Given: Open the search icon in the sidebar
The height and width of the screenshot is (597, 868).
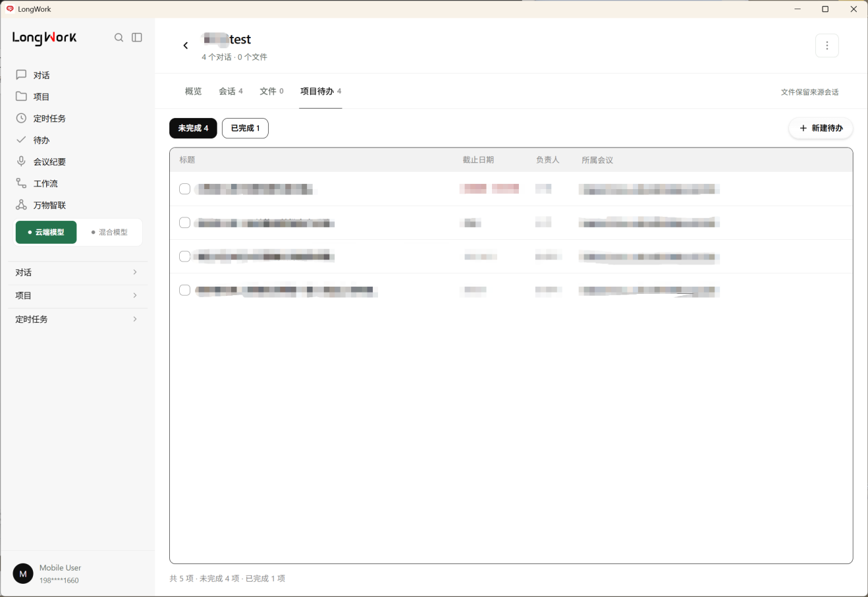Looking at the screenshot, I should [x=119, y=38].
